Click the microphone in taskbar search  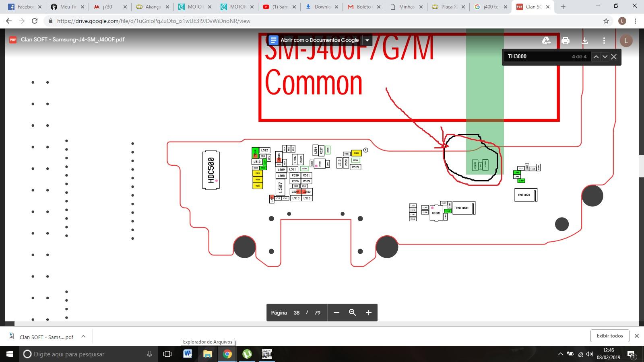pos(149,354)
